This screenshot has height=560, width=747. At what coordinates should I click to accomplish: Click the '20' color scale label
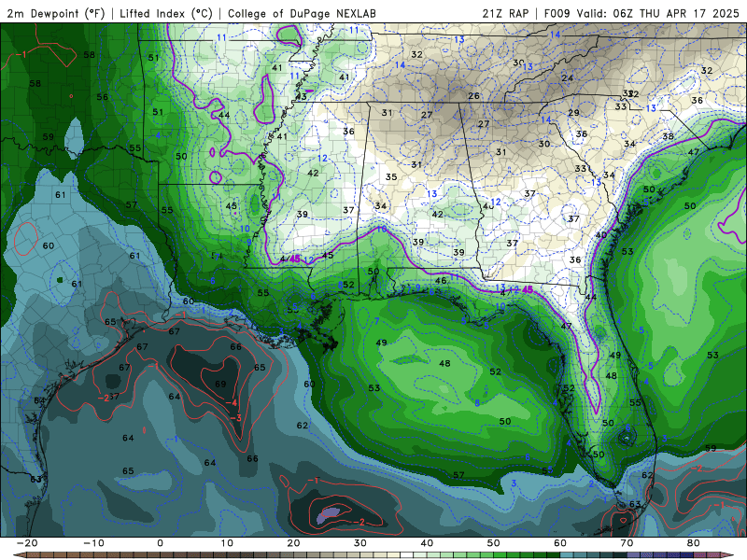point(293,543)
